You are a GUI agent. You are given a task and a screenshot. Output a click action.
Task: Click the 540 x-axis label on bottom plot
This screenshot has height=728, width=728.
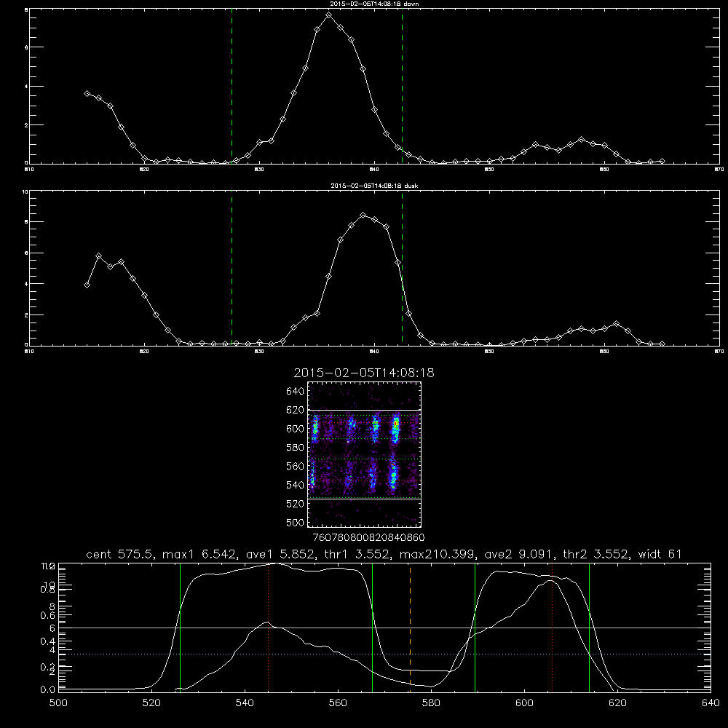tap(245, 703)
